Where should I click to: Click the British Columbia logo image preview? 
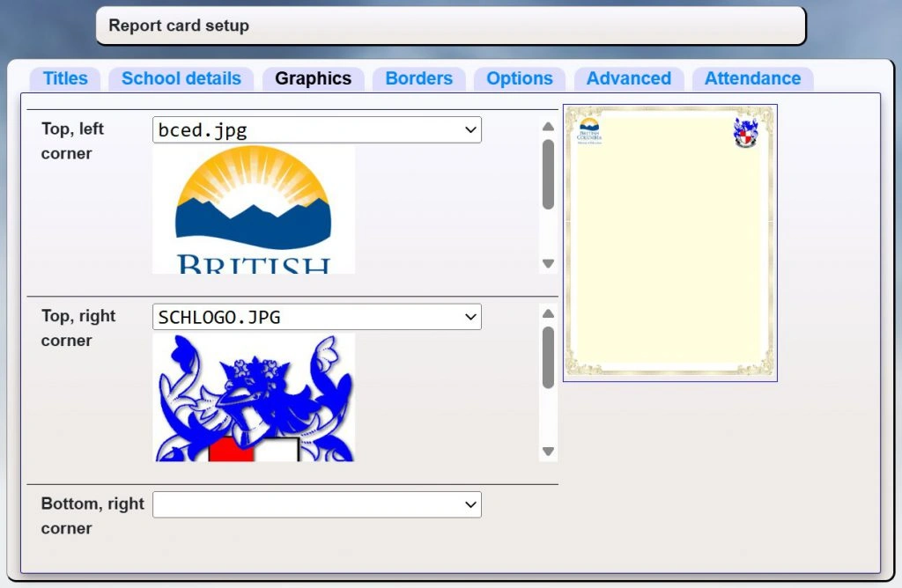click(254, 209)
